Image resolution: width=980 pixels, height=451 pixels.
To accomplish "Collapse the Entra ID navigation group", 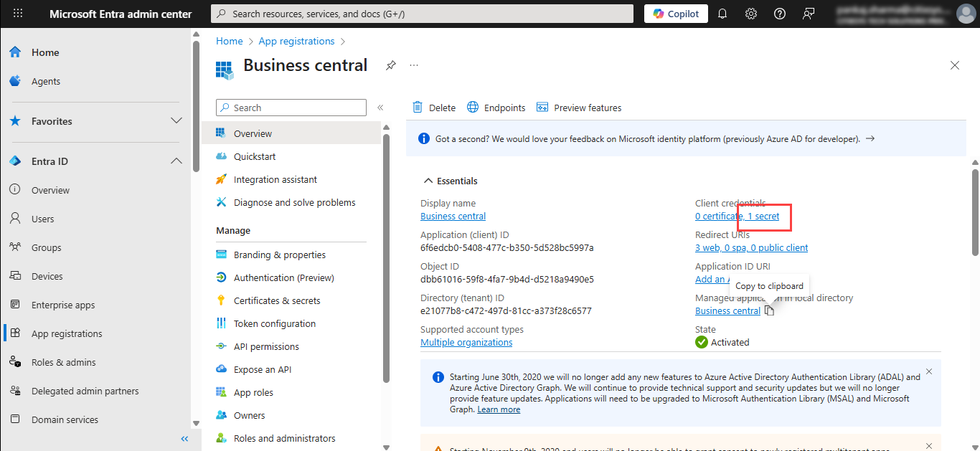I will [x=176, y=161].
